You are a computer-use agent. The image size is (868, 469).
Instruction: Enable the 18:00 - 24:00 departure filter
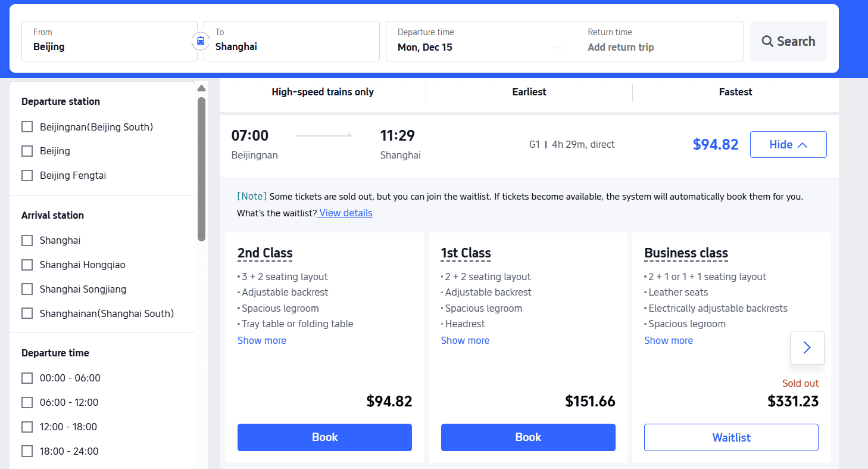click(27, 451)
